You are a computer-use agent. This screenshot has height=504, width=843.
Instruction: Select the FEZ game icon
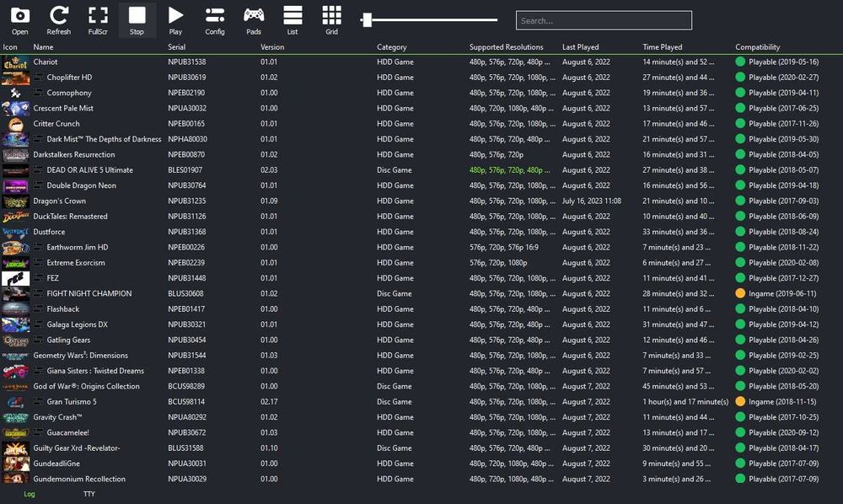(x=15, y=278)
